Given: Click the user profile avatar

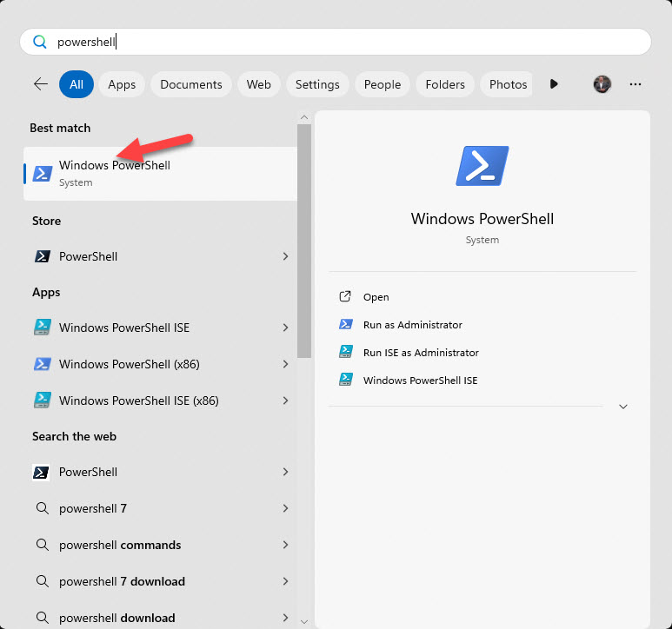Looking at the screenshot, I should 602,84.
